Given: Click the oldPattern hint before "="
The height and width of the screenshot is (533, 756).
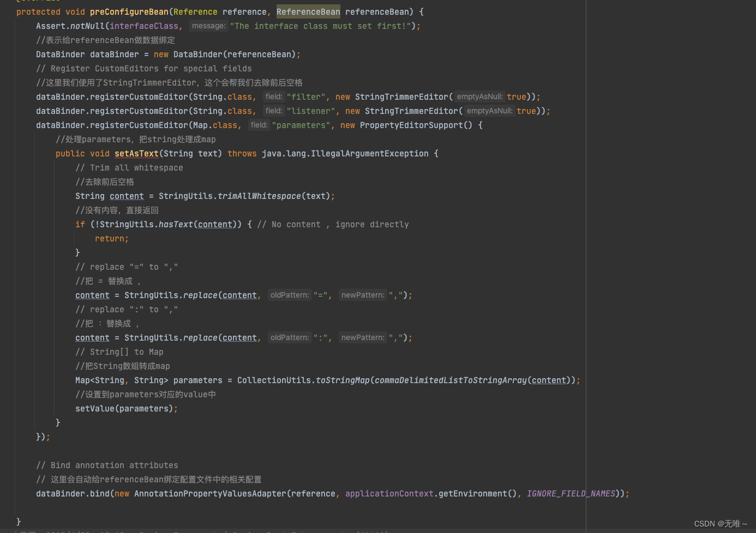Looking at the screenshot, I should pyautogui.click(x=290, y=295).
